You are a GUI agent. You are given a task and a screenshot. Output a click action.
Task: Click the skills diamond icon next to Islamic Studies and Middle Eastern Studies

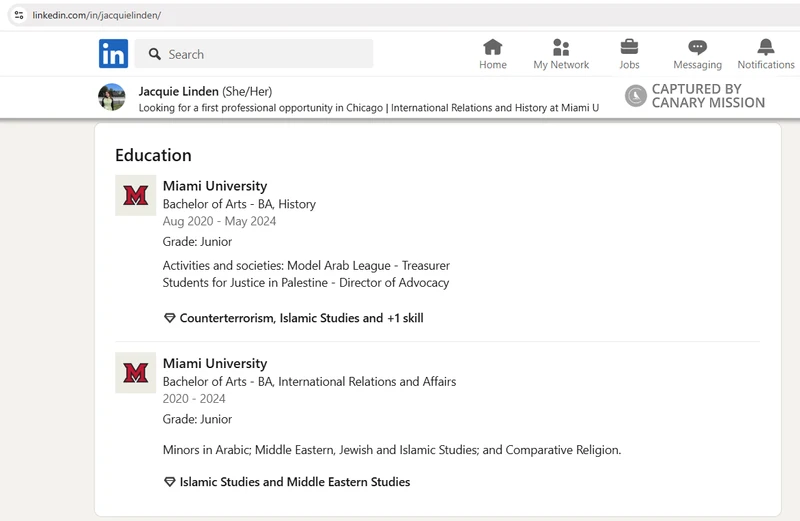[169, 482]
